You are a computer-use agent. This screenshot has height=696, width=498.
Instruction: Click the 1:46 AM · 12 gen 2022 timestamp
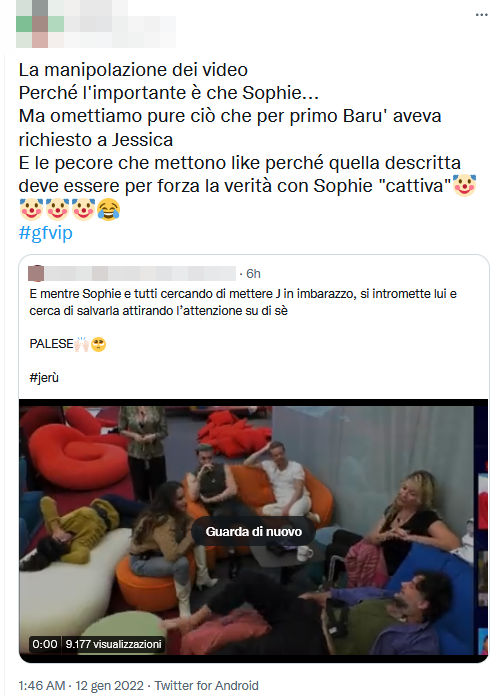81,685
